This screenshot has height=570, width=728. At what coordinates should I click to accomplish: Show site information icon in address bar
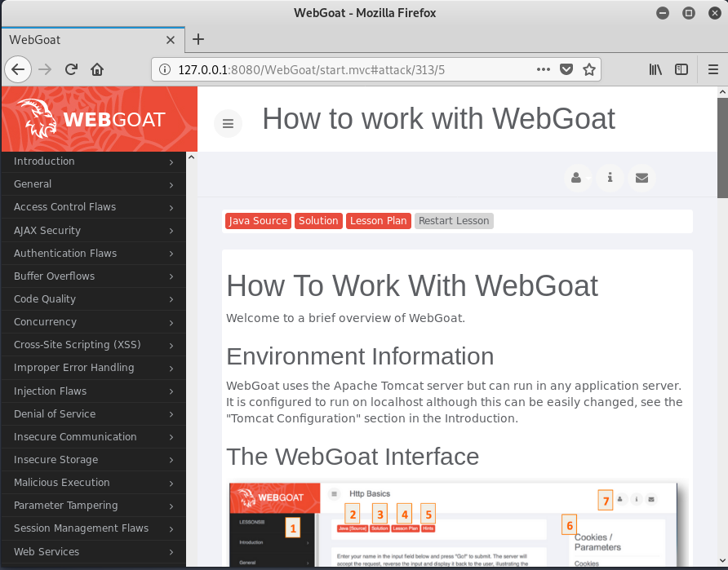164,69
